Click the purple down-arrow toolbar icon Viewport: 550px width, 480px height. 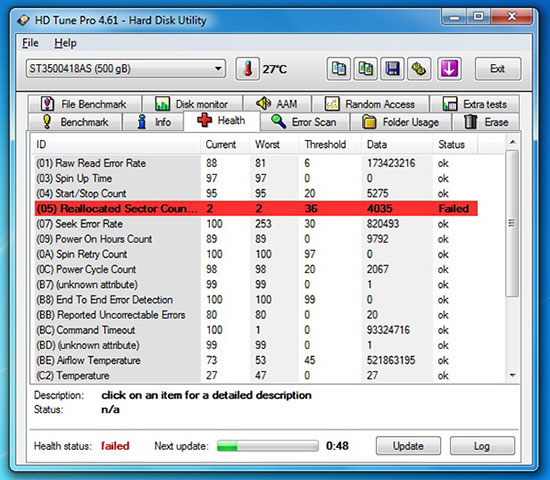click(x=449, y=69)
